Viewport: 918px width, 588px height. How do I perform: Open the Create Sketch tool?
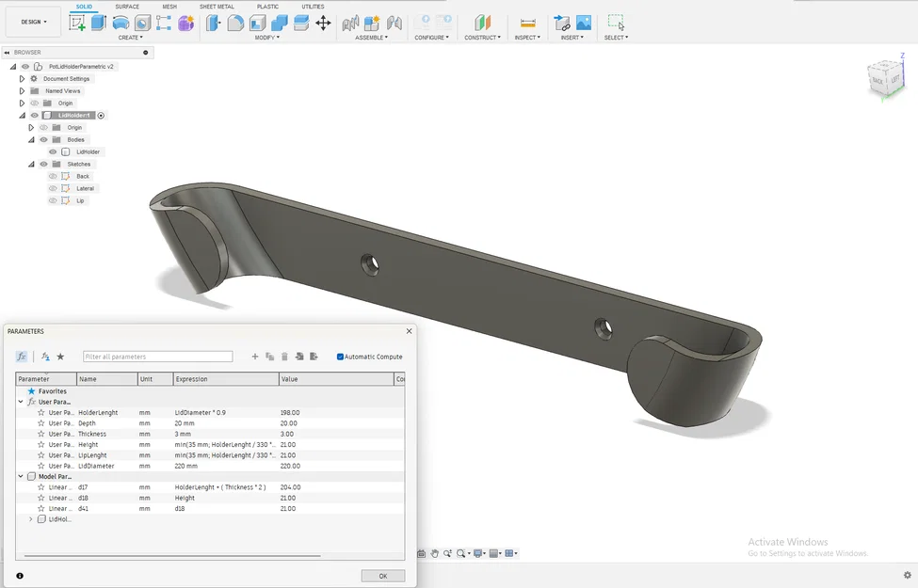75,22
